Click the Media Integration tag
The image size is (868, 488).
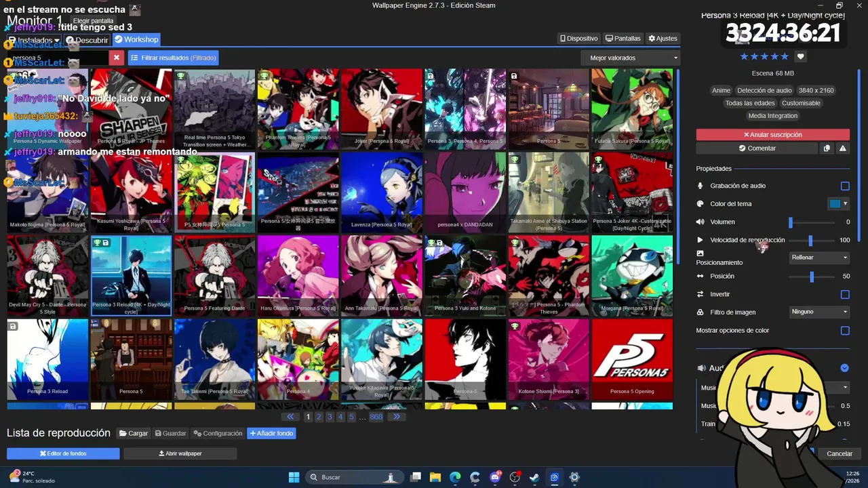(773, 116)
